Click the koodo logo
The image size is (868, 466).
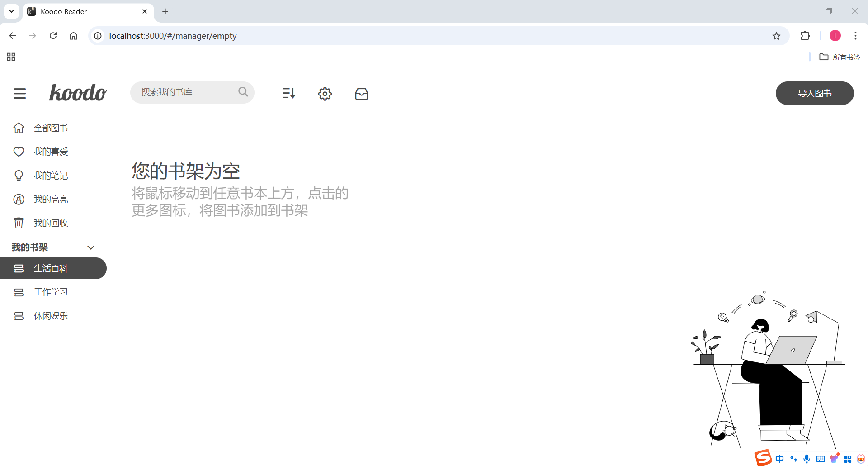click(78, 93)
